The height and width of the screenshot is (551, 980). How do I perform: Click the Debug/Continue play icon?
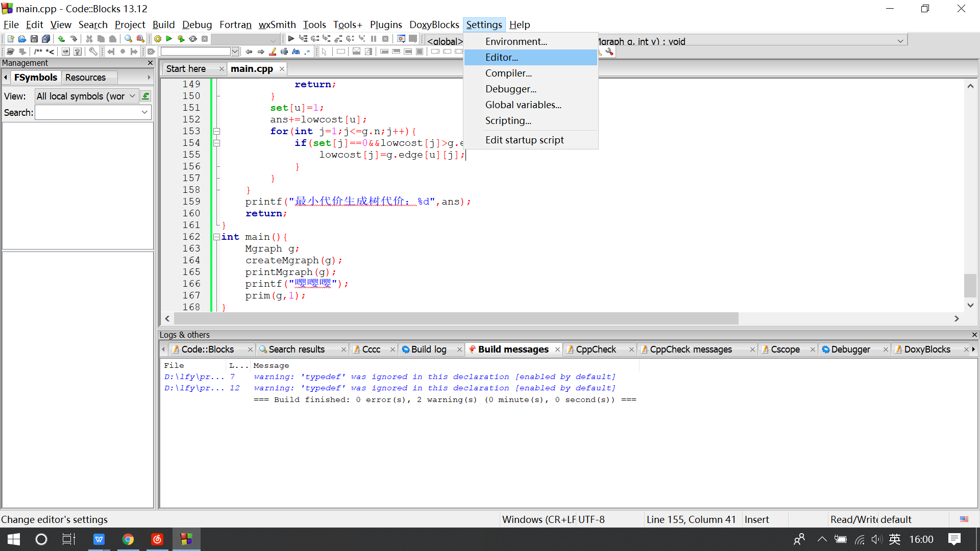click(x=291, y=39)
